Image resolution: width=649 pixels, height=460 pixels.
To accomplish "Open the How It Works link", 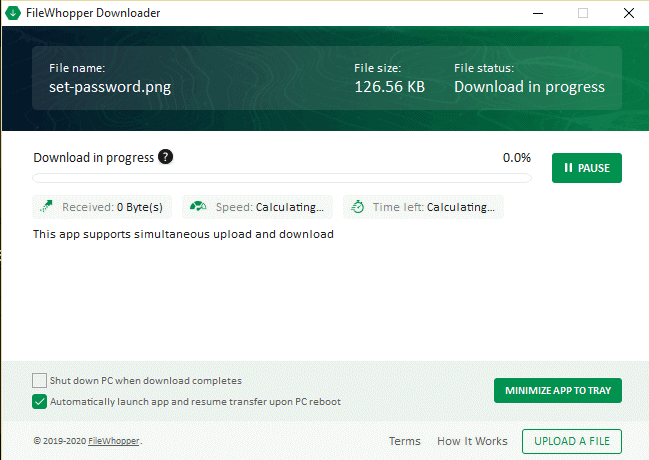I will [472, 441].
